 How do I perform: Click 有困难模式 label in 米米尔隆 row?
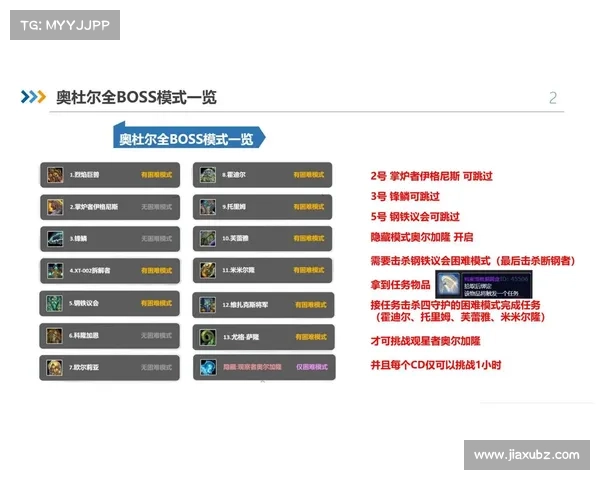point(309,270)
